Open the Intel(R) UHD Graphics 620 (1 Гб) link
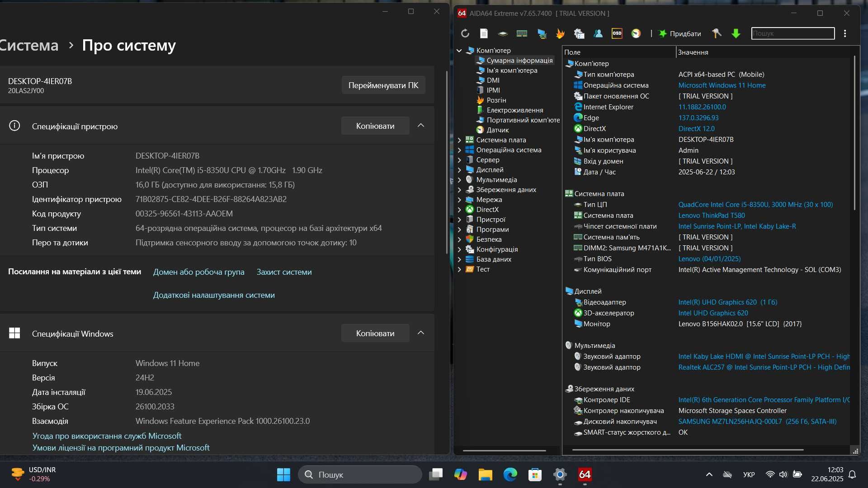Viewport: 868px width, 488px height. [x=728, y=302]
